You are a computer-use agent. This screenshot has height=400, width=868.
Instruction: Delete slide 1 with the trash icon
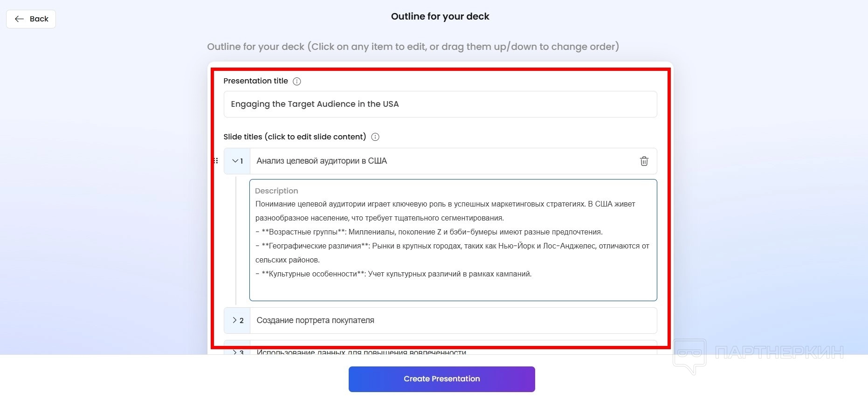[644, 161]
